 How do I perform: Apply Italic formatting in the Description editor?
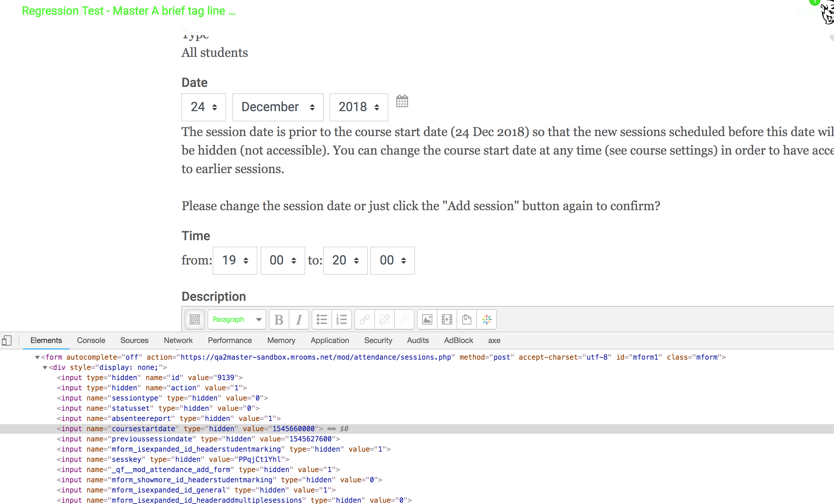(299, 319)
